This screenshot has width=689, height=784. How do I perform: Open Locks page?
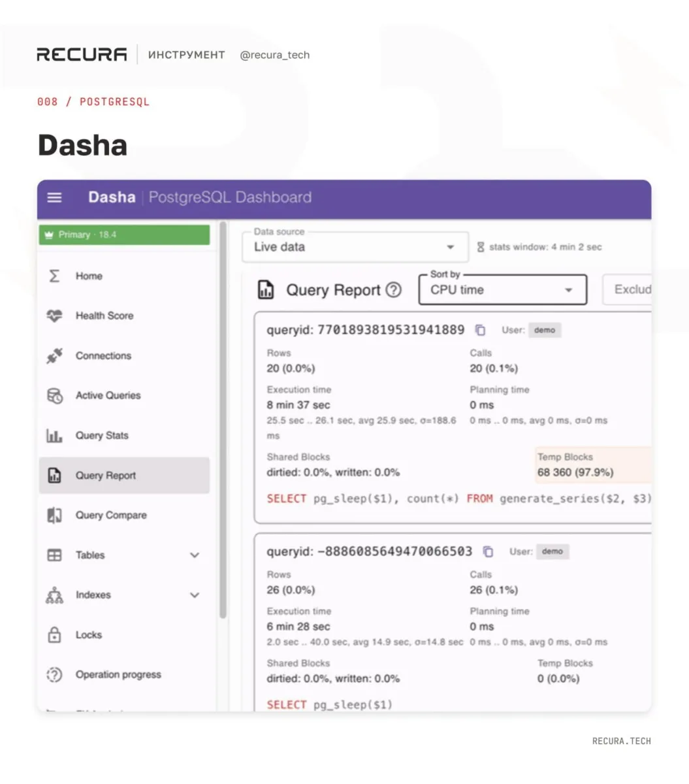click(x=124, y=634)
